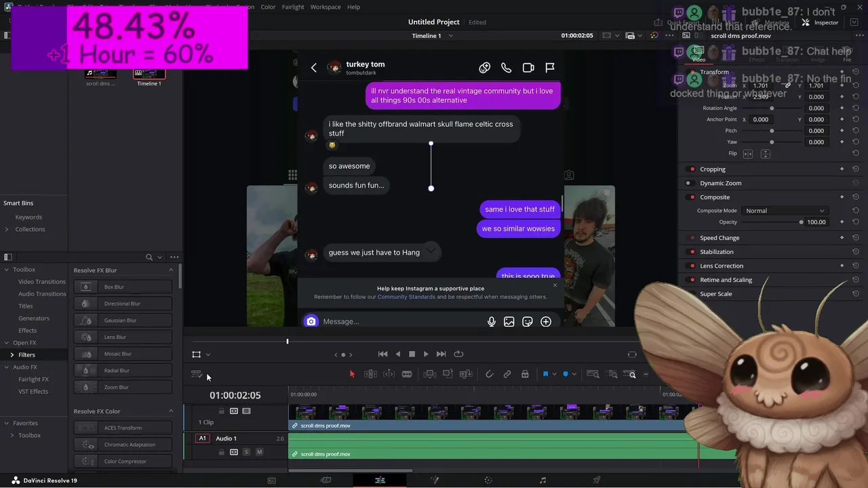This screenshot has height=488, width=868.
Task: Toggle the Stabilization section switch
Action: 692,252
